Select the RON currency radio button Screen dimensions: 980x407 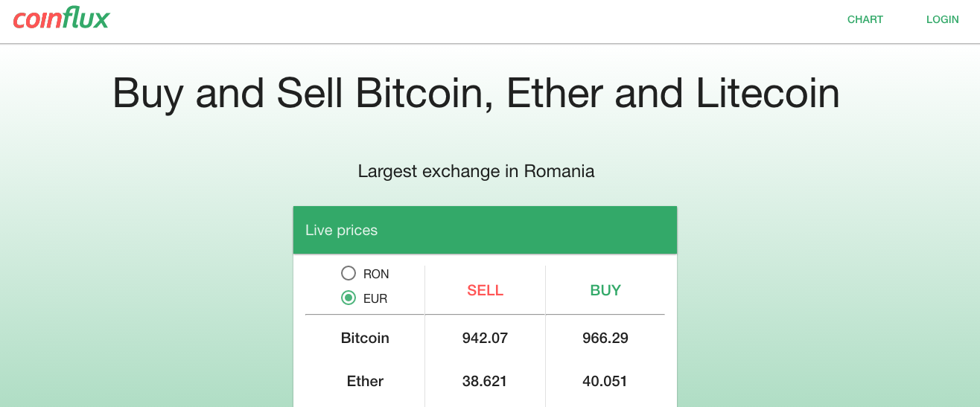pyautogui.click(x=348, y=273)
